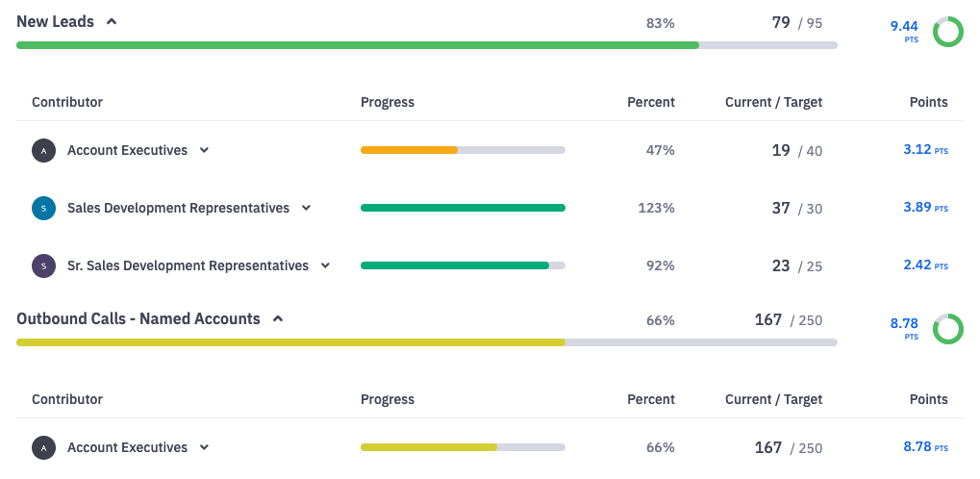Click the New Leads points donut chart
Viewport: 980px width, 479px height.
pos(948,32)
